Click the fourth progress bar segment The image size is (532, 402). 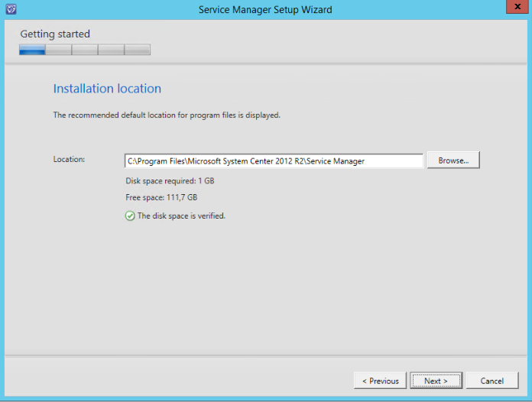pos(111,50)
